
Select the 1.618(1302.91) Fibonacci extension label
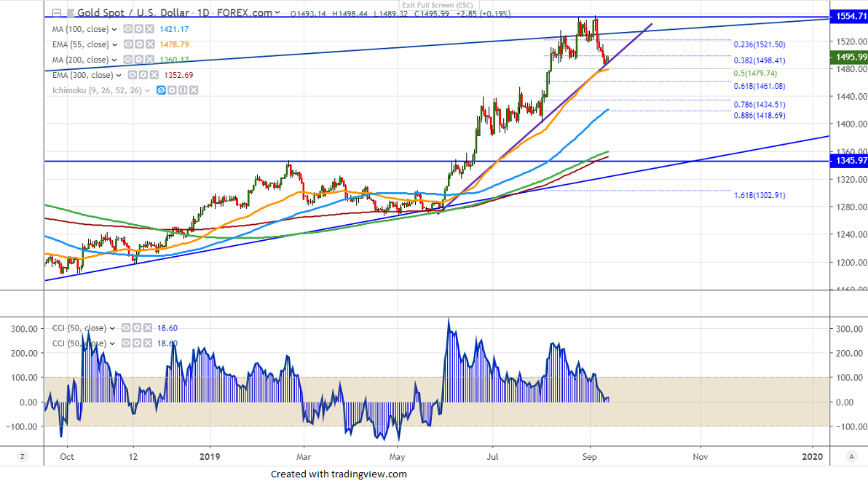click(x=759, y=195)
